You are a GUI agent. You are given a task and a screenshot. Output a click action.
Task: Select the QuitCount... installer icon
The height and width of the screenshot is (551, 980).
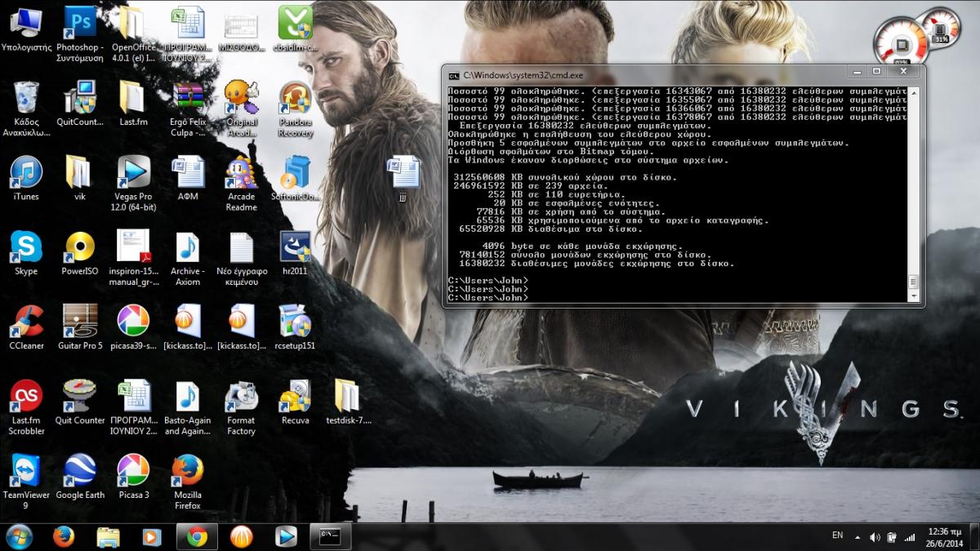tap(80, 98)
